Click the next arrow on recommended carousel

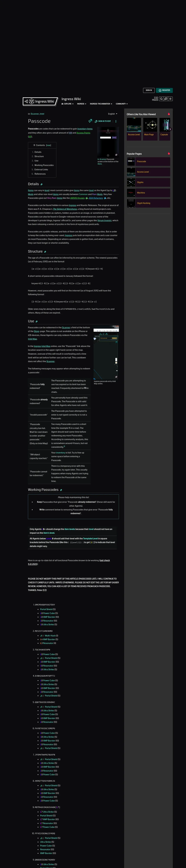coord(170,129)
